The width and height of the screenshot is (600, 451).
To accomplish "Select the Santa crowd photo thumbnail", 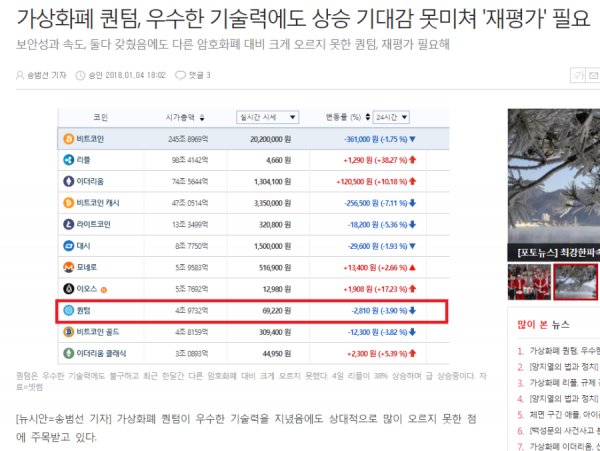I will click(x=529, y=282).
